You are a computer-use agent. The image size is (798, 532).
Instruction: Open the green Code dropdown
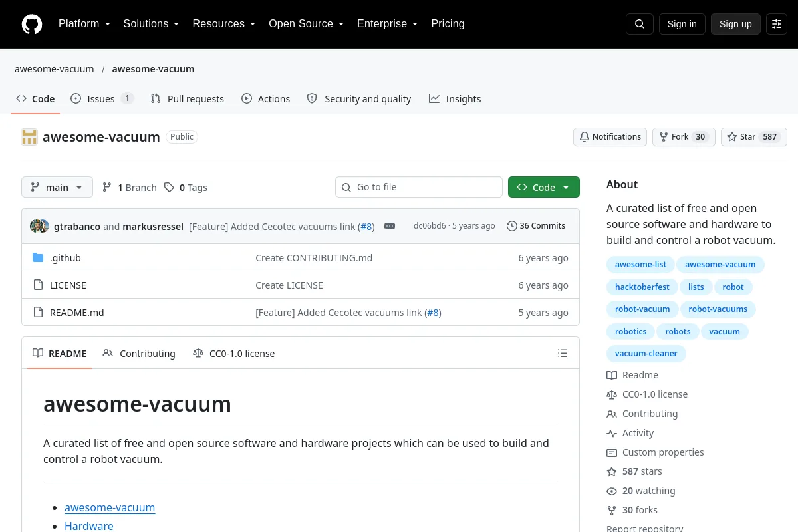[544, 188]
